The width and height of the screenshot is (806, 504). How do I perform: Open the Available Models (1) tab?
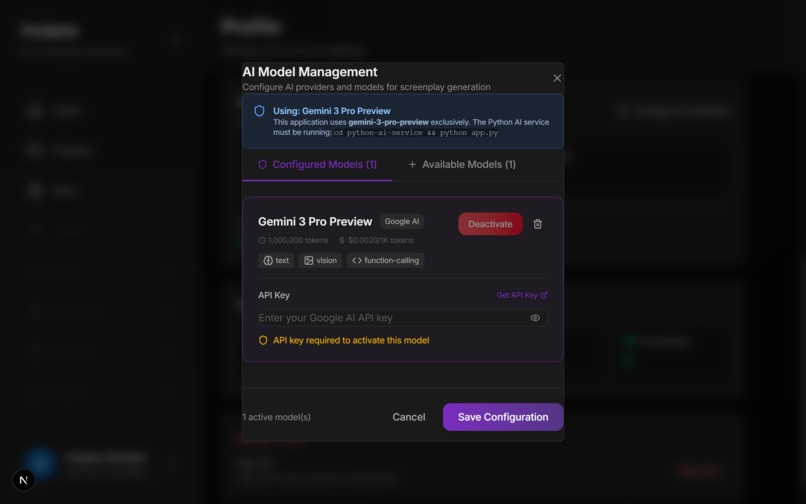click(x=462, y=165)
